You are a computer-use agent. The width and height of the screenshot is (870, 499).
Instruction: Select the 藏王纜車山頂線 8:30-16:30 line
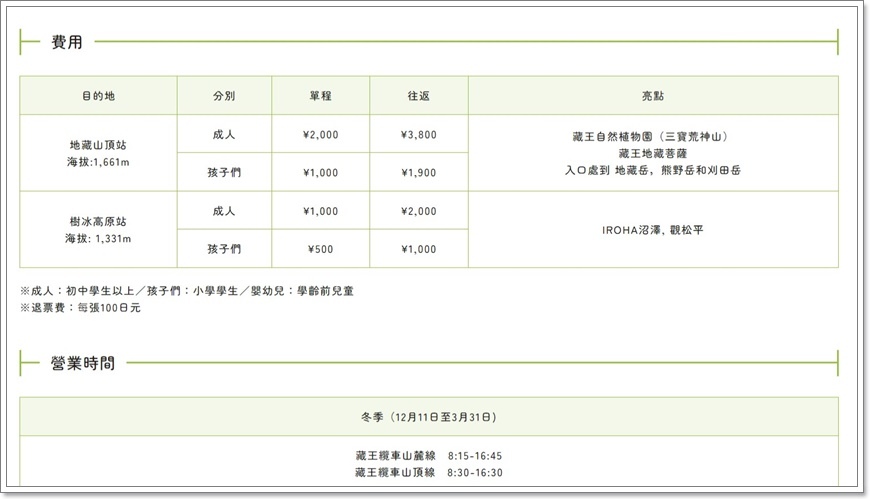429,472
